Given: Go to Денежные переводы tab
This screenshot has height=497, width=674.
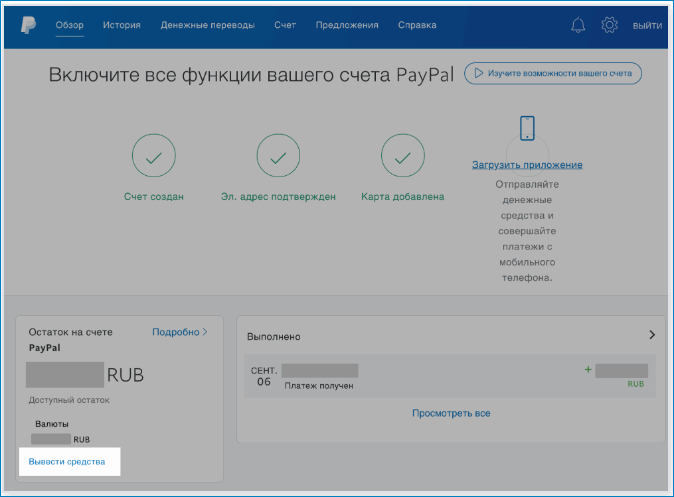Looking at the screenshot, I should point(208,25).
